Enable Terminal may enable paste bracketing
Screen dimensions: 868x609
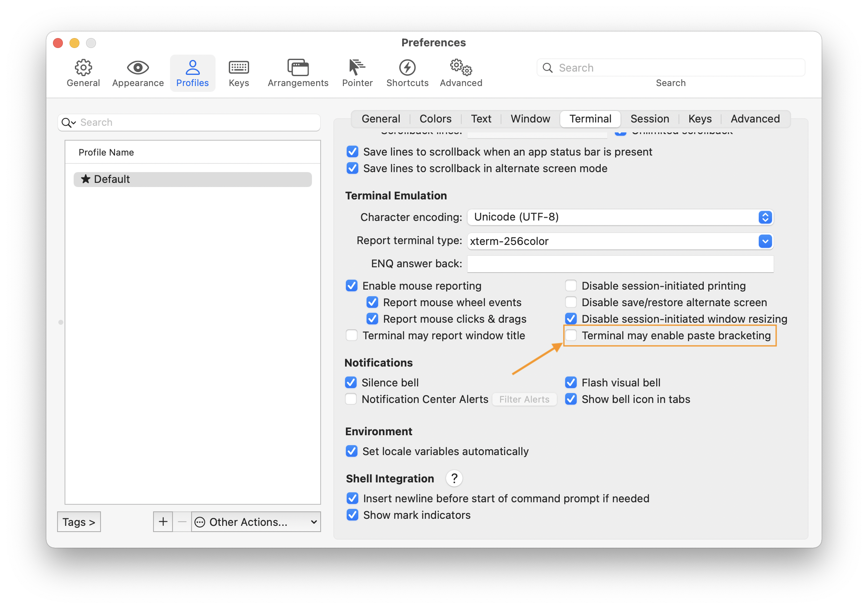coord(571,336)
